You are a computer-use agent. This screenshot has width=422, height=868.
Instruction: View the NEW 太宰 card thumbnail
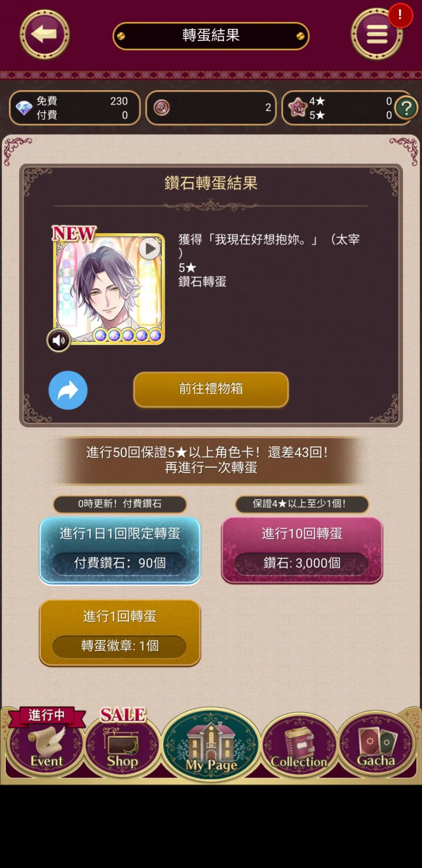[x=109, y=289]
